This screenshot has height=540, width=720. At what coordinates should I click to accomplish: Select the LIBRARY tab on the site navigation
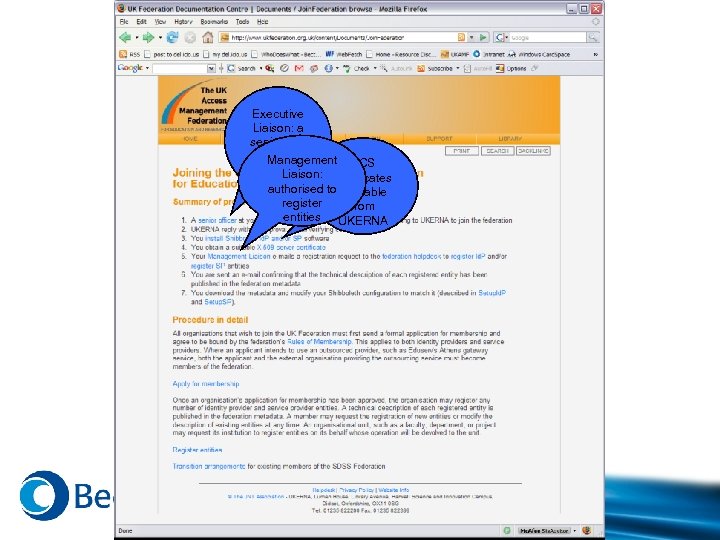pyautogui.click(x=510, y=139)
